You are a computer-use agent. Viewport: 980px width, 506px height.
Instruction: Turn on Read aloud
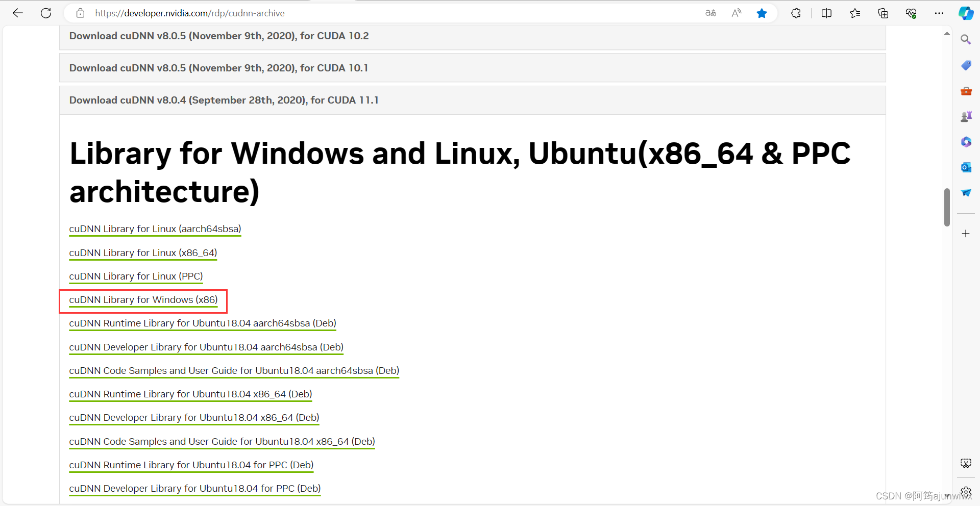tap(736, 13)
